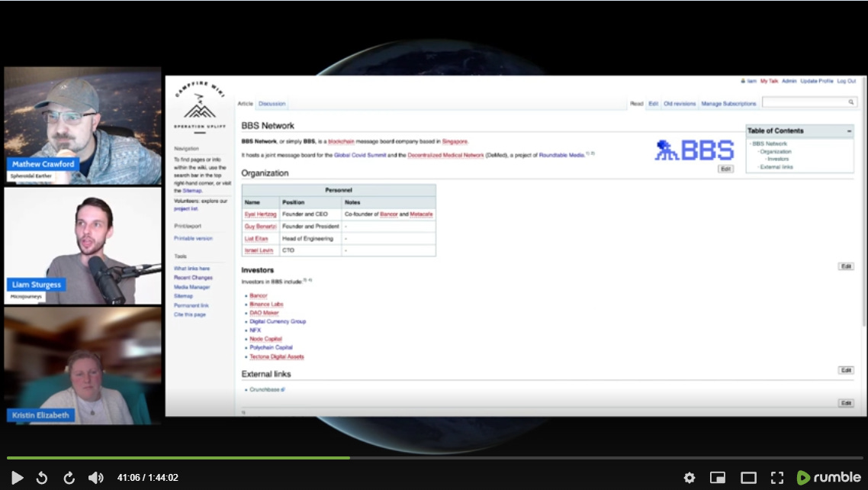
Task: Click the BBS logo image
Action: (694, 150)
